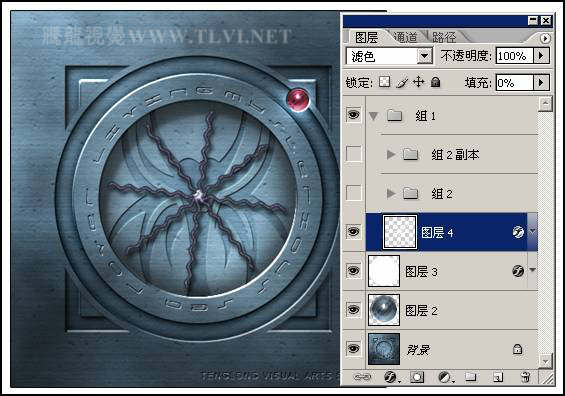Select the 图层 4 thumbnail

tap(400, 232)
